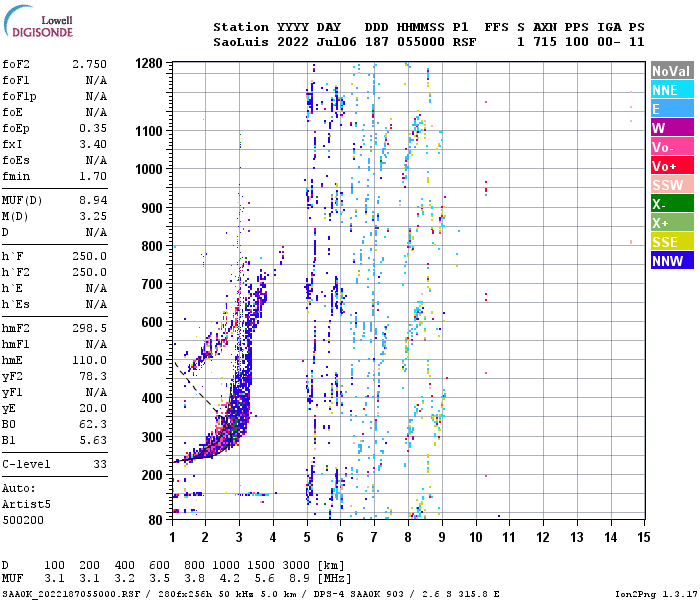Click the fxI value 3.40
The height and width of the screenshot is (600, 700).
tap(93, 144)
